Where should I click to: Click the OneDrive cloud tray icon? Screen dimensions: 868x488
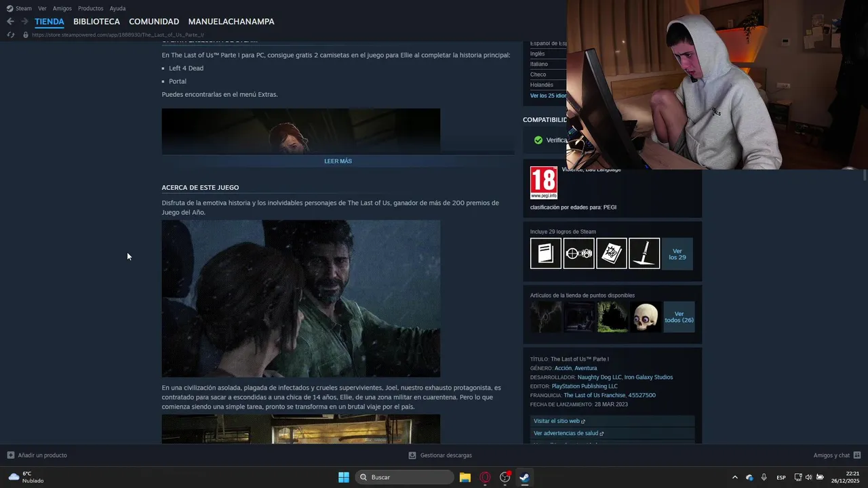[749, 477]
